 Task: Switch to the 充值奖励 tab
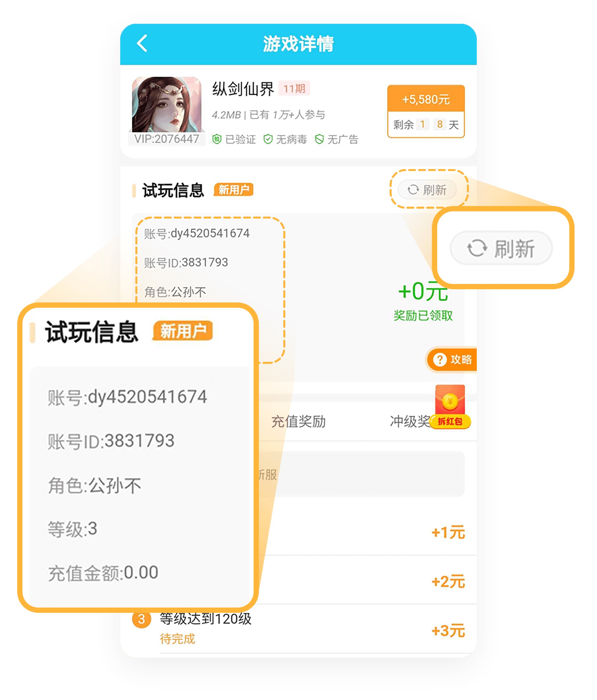point(298,421)
